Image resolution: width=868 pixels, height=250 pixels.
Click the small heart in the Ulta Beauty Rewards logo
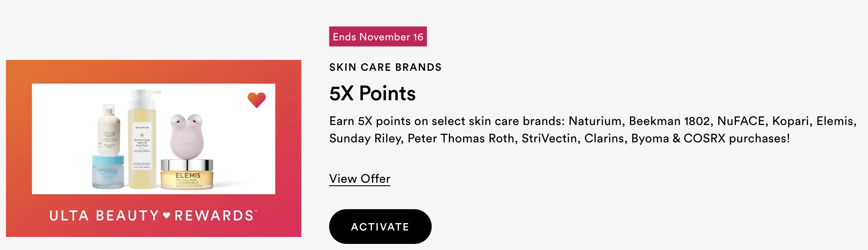coord(166,215)
